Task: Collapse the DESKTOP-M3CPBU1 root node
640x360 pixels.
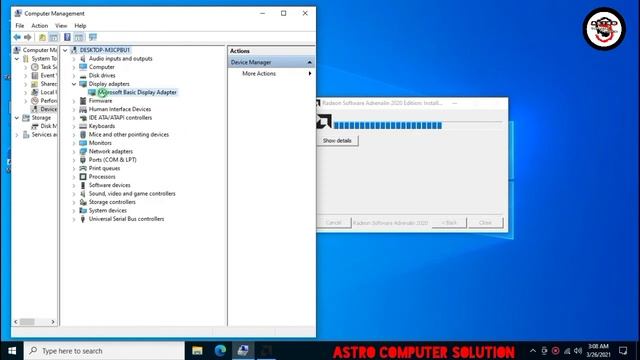Action: pos(65,50)
